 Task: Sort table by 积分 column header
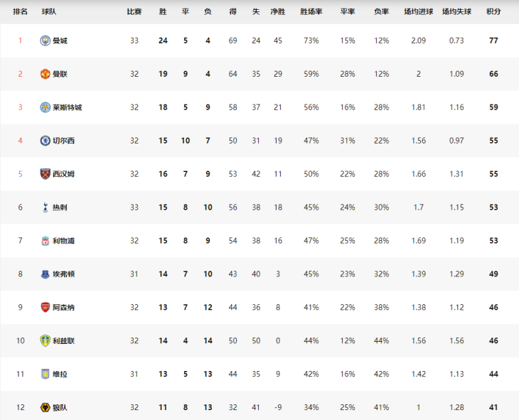point(493,11)
